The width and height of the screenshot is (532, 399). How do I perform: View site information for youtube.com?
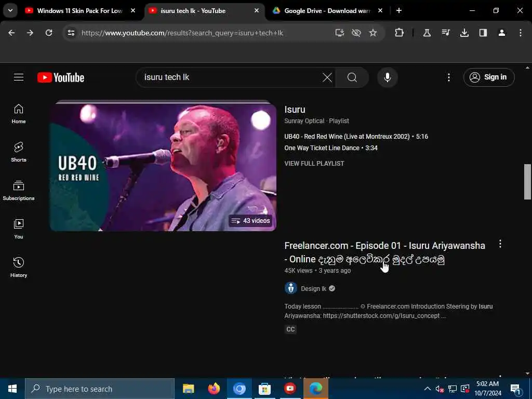(71, 33)
